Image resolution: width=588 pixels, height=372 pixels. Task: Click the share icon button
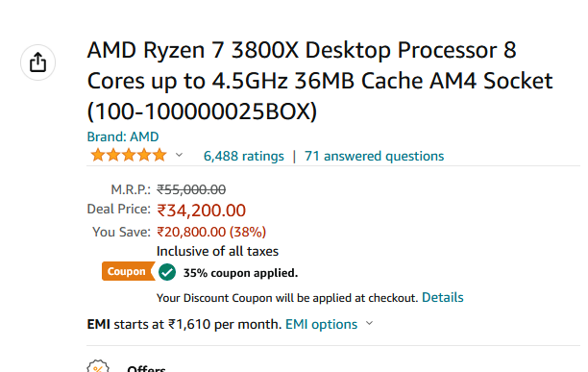(37, 62)
